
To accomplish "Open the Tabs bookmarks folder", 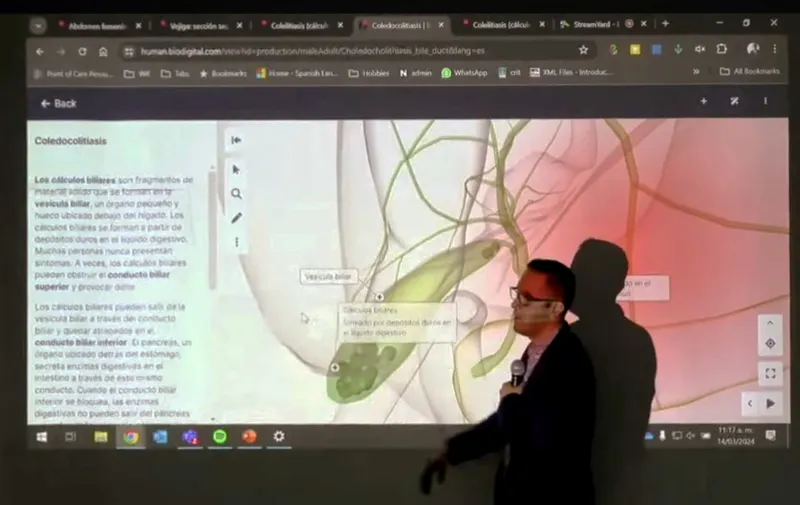I will click(175, 74).
